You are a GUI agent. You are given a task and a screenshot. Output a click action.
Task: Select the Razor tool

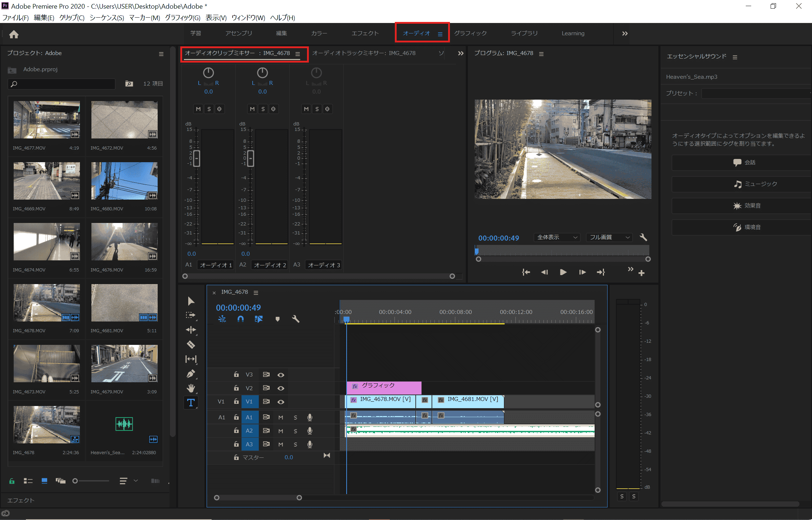[x=191, y=345]
